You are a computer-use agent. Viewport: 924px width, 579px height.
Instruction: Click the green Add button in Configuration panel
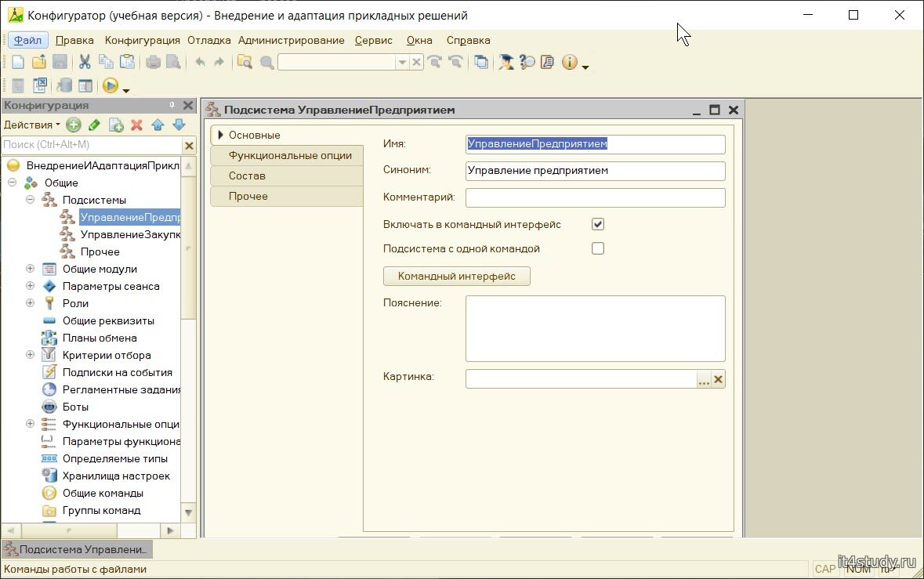(74, 125)
